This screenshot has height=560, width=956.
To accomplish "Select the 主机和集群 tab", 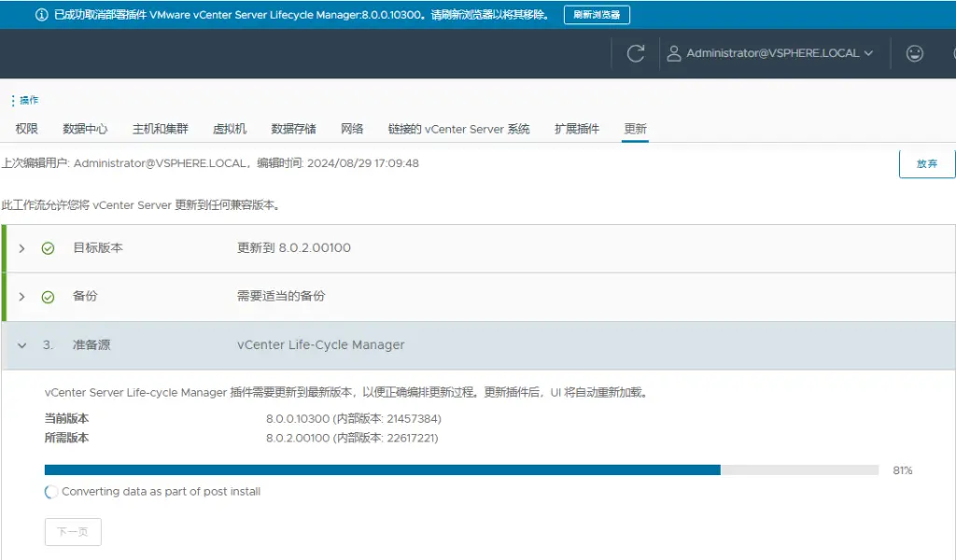I will (160, 129).
